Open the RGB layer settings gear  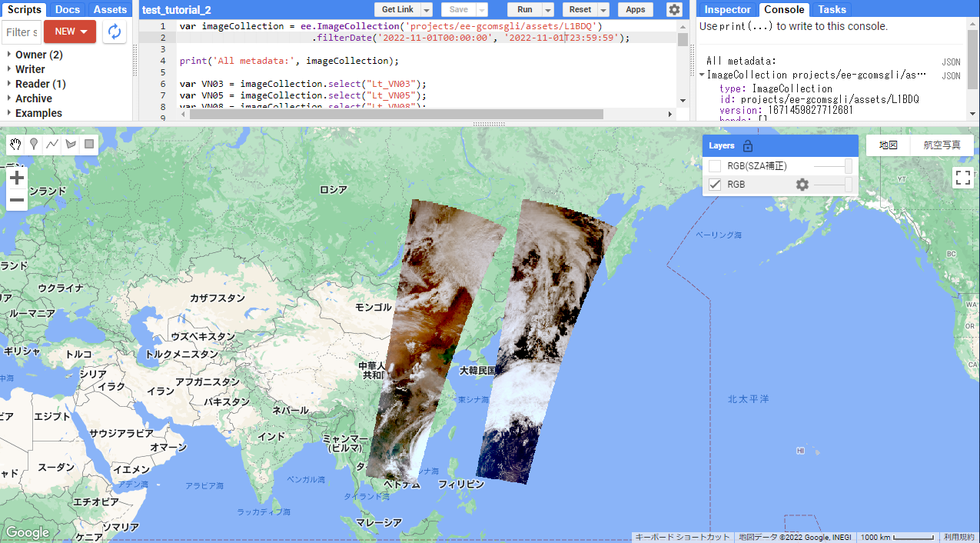click(x=802, y=185)
